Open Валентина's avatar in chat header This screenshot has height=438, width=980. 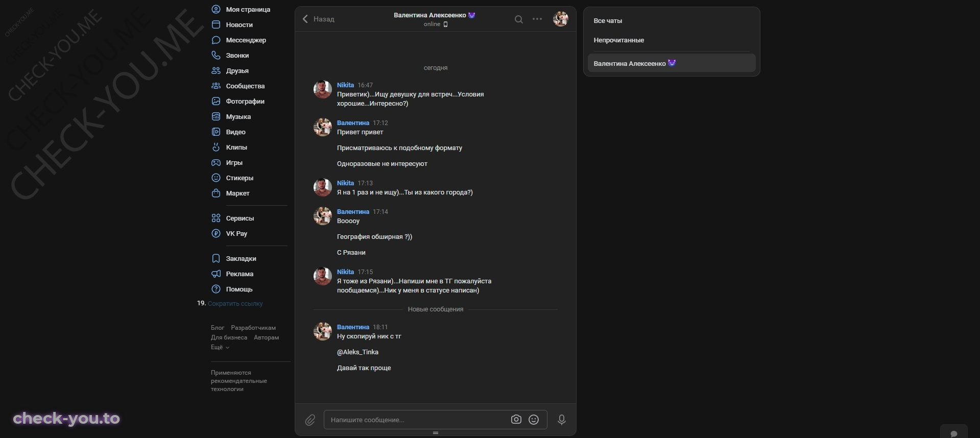[x=560, y=19]
